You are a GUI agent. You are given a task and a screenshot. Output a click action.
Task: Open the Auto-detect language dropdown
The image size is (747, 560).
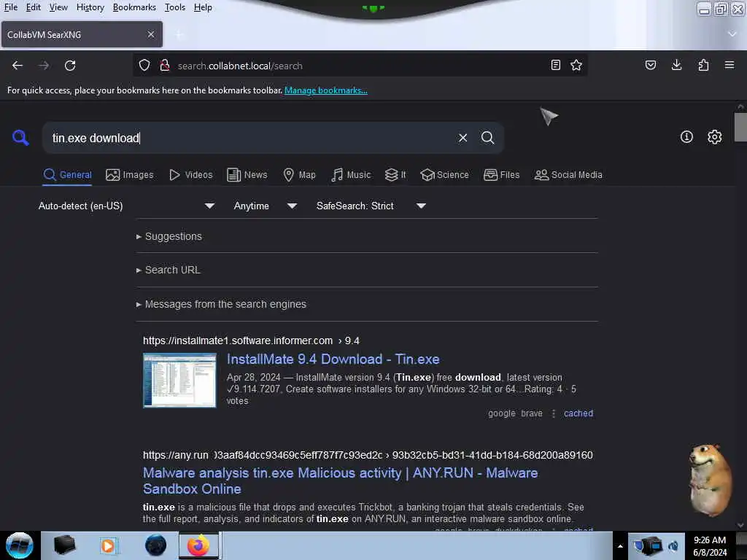126,206
